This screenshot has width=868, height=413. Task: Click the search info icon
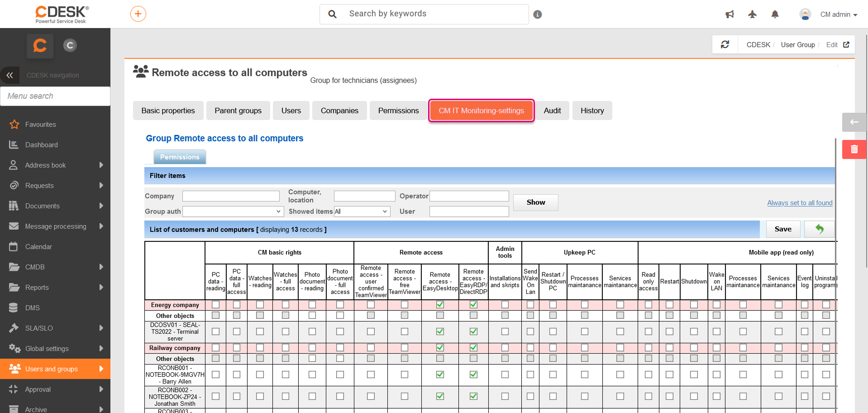tap(538, 14)
